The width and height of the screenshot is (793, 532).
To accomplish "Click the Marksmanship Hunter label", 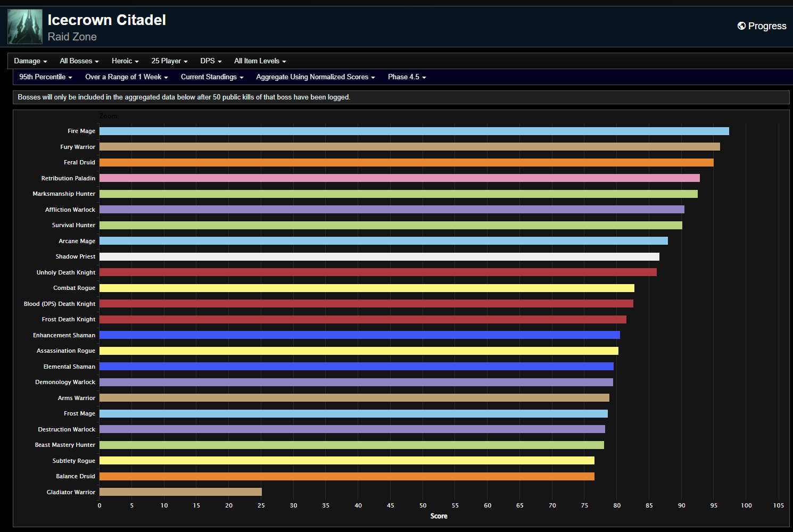I will pyautogui.click(x=64, y=194).
